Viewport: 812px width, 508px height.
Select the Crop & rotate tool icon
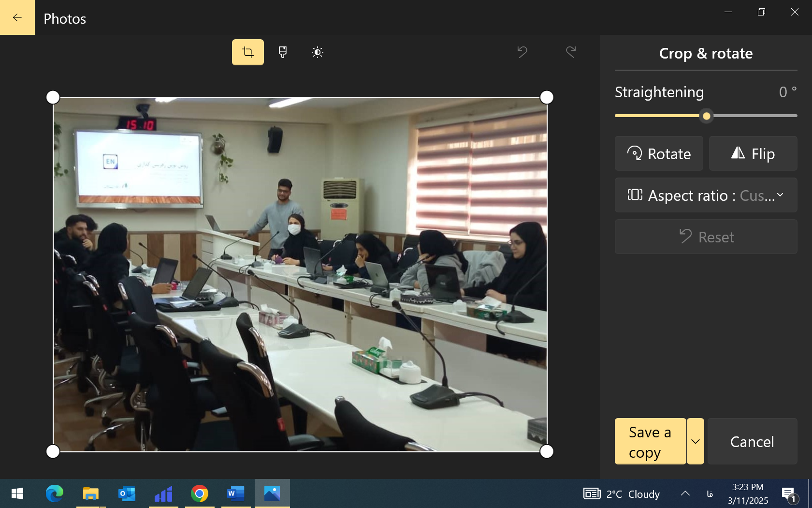pos(247,52)
